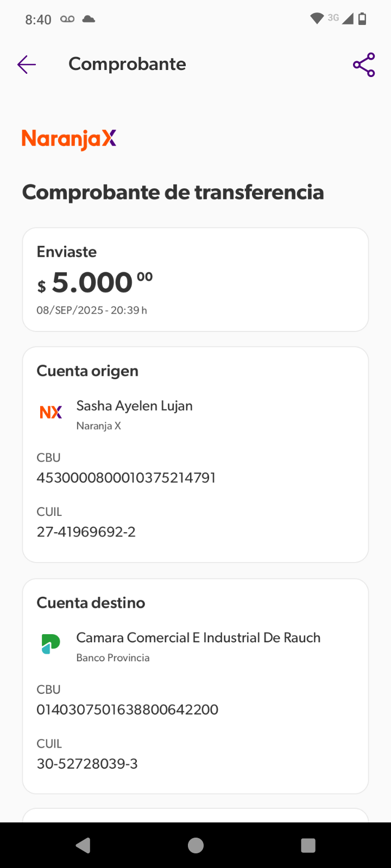
Task: Tap the Banco Provincia logo icon
Action: (51, 644)
